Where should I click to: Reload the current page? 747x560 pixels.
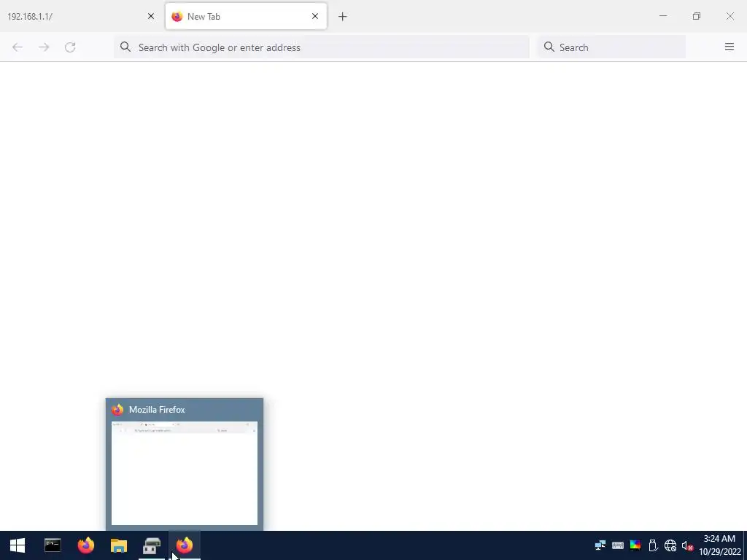(x=70, y=47)
